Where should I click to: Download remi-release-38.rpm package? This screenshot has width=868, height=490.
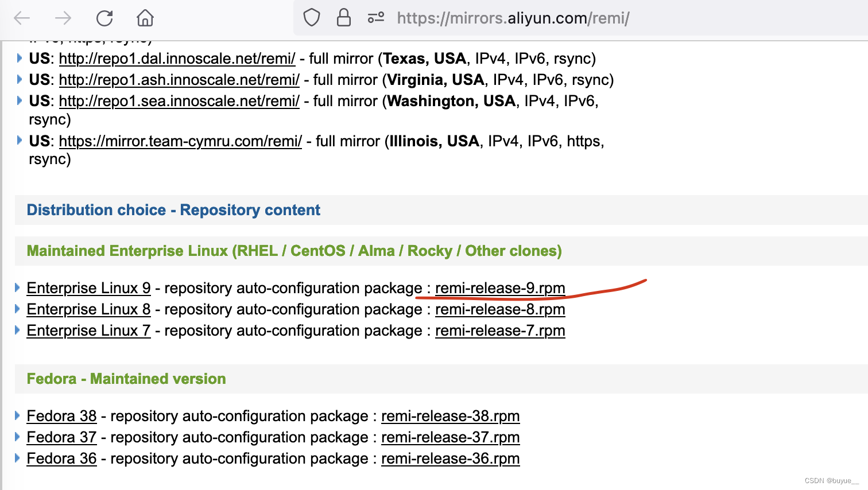tap(451, 416)
